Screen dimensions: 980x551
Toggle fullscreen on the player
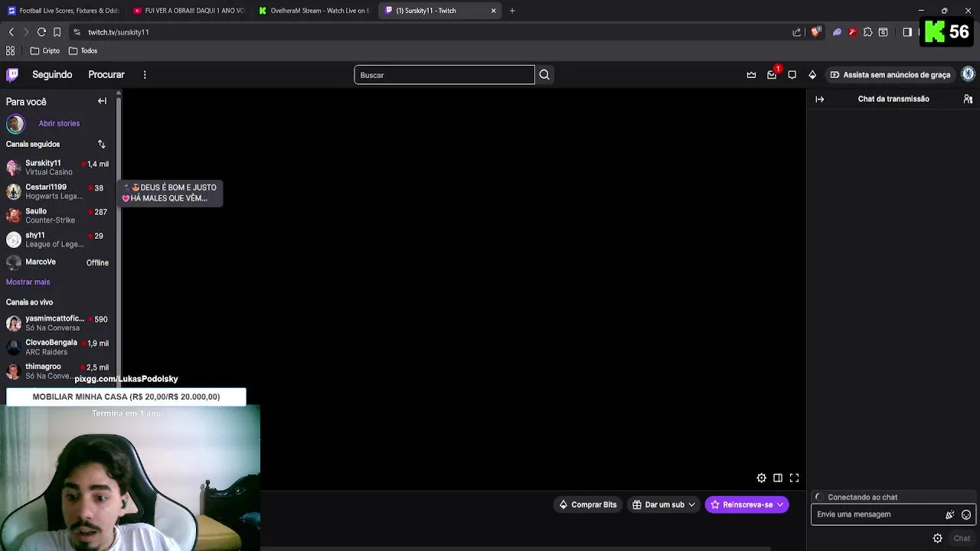[794, 478]
